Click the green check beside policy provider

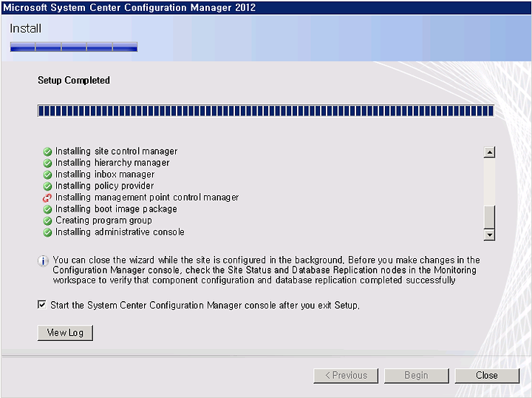[x=47, y=186]
